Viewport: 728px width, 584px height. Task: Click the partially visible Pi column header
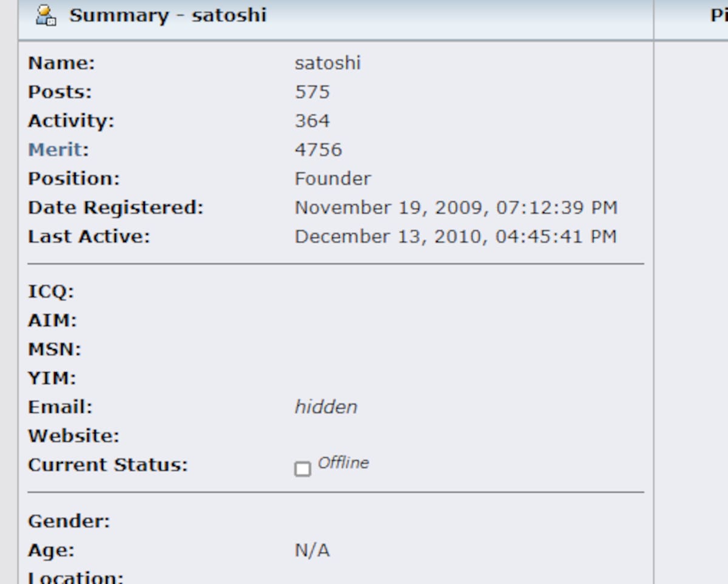point(718,16)
